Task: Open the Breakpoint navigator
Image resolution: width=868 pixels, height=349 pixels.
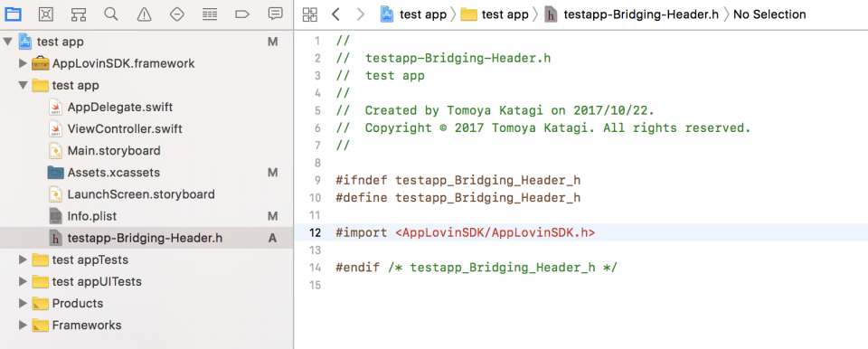Action: coord(242,14)
